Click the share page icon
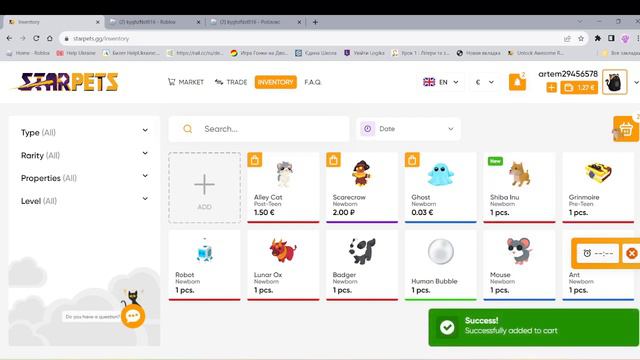 pos(567,38)
